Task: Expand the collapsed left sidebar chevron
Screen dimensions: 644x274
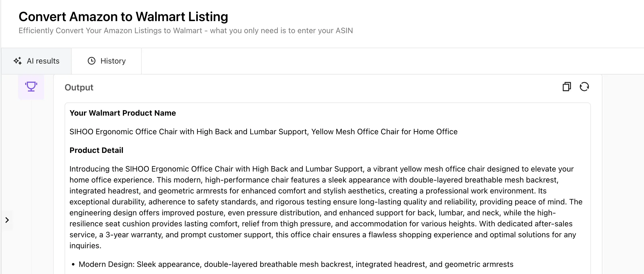Action: coord(7,220)
